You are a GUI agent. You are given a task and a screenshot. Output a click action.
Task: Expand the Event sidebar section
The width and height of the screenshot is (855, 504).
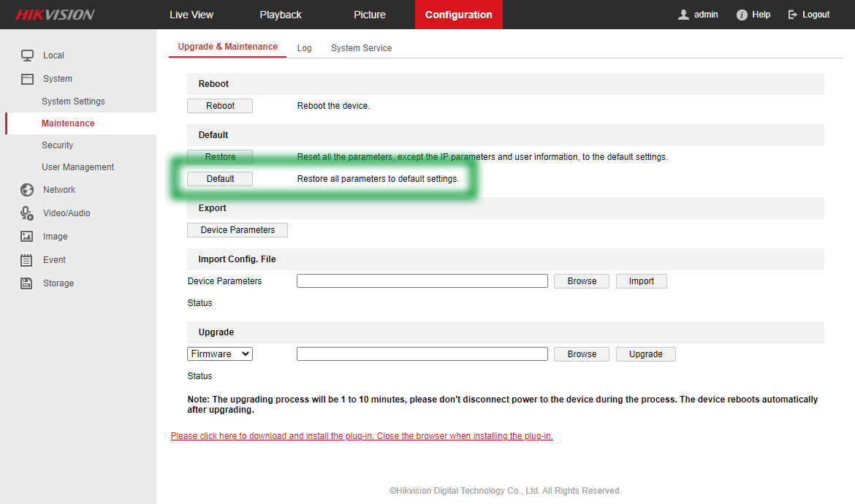tap(54, 260)
